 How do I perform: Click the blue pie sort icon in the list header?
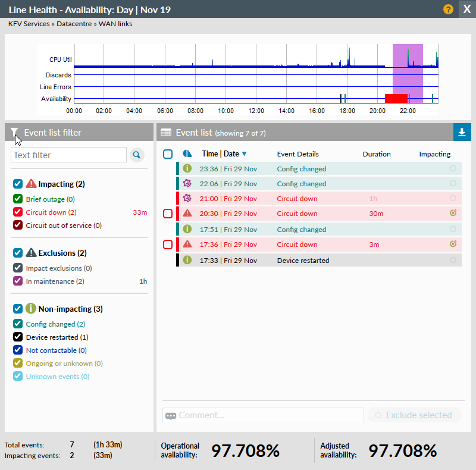(187, 153)
